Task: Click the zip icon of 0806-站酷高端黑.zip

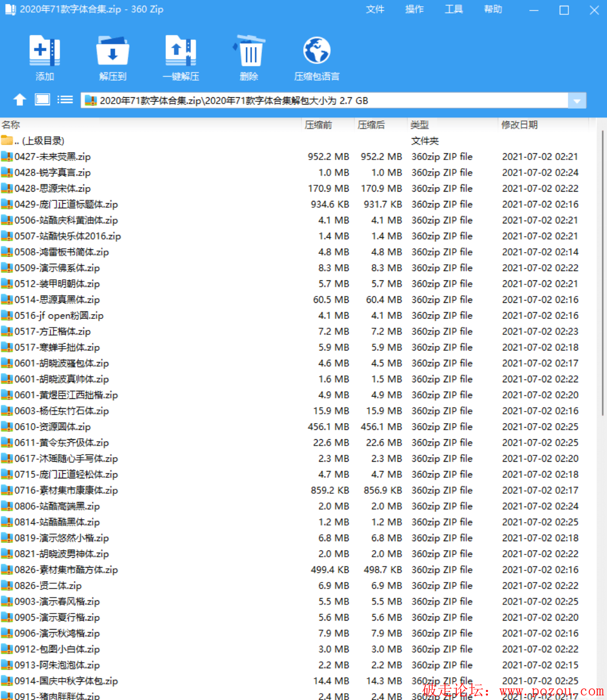Action: tap(7, 506)
